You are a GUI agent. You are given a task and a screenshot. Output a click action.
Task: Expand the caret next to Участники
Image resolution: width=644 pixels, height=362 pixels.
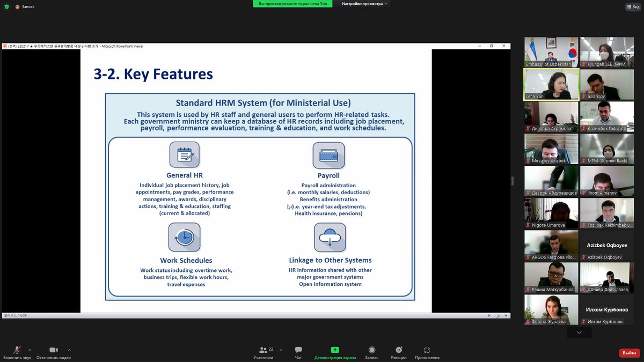281,350
